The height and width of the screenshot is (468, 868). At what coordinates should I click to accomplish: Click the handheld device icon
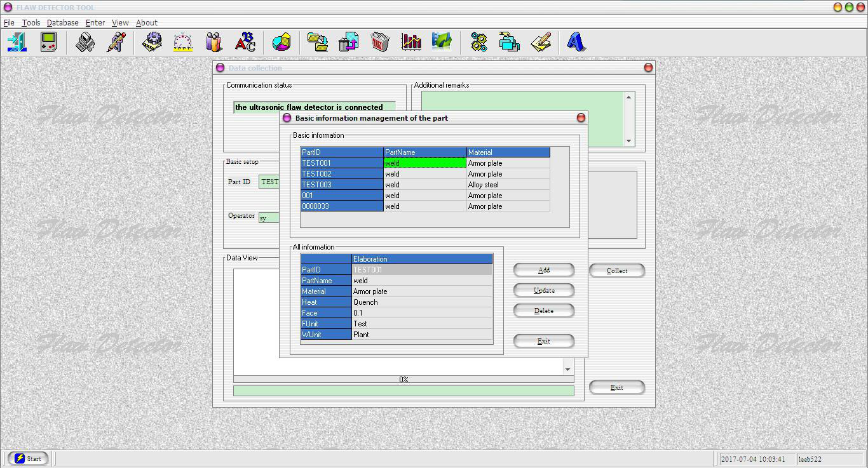pos(48,43)
